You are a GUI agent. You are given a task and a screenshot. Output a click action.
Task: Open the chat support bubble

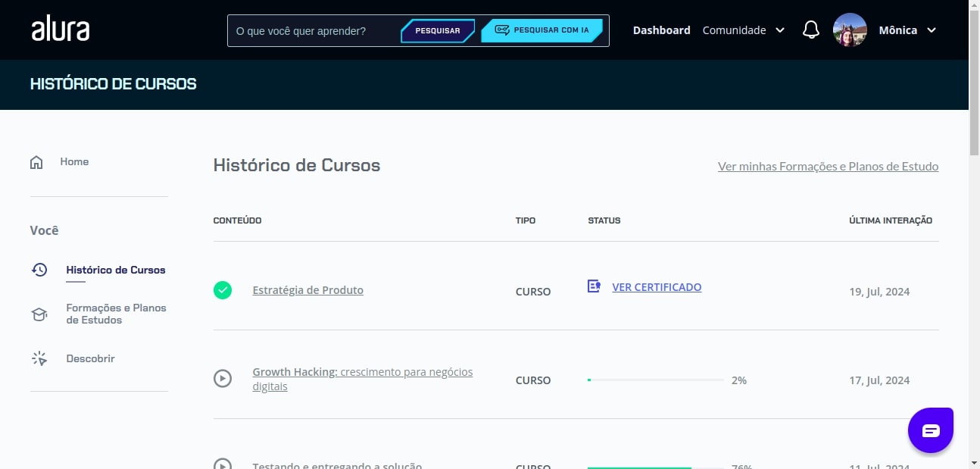pyautogui.click(x=931, y=430)
